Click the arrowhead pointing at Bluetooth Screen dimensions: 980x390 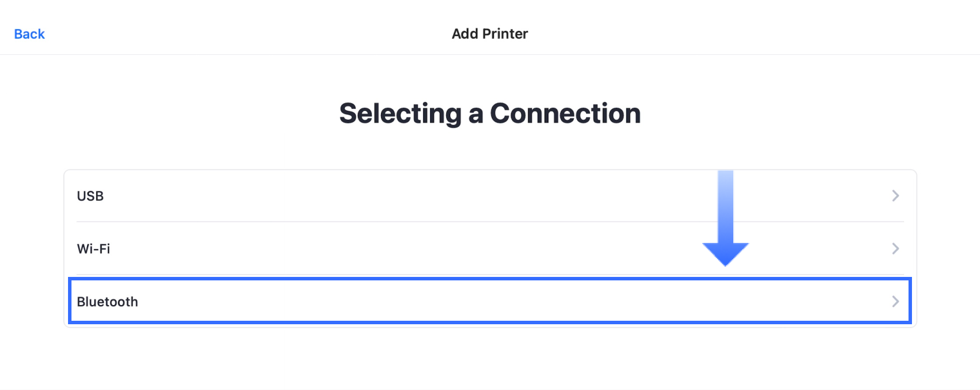pos(725,253)
